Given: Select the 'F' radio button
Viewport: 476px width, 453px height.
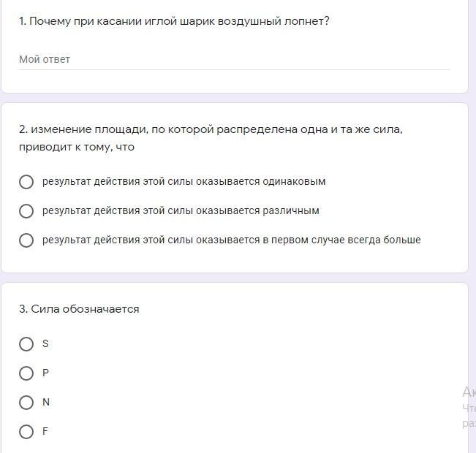Looking at the screenshot, I should 26,432.
